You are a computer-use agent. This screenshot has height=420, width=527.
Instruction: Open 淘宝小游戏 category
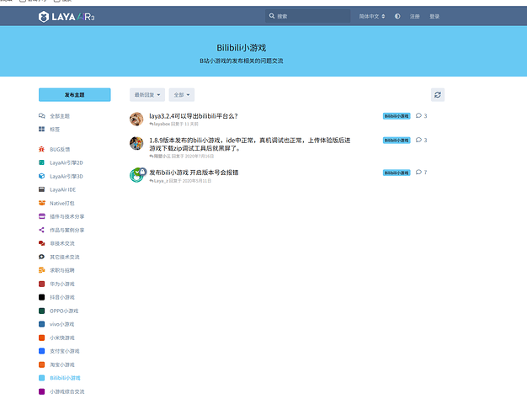pos(56,364)
